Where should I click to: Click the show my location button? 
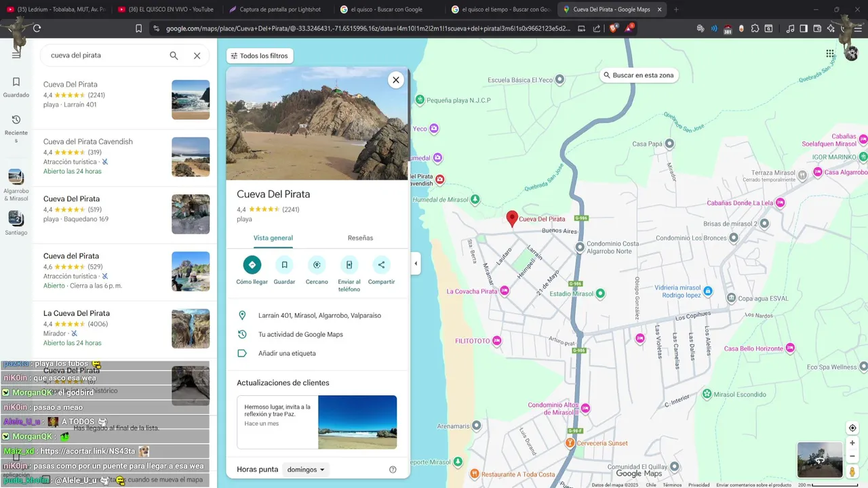click(852, 428)
